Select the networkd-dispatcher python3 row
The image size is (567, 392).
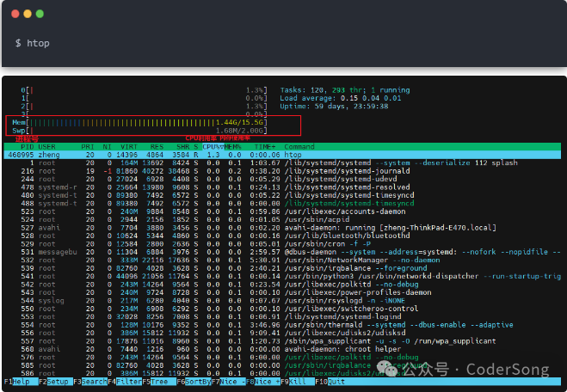coord(282,276)
